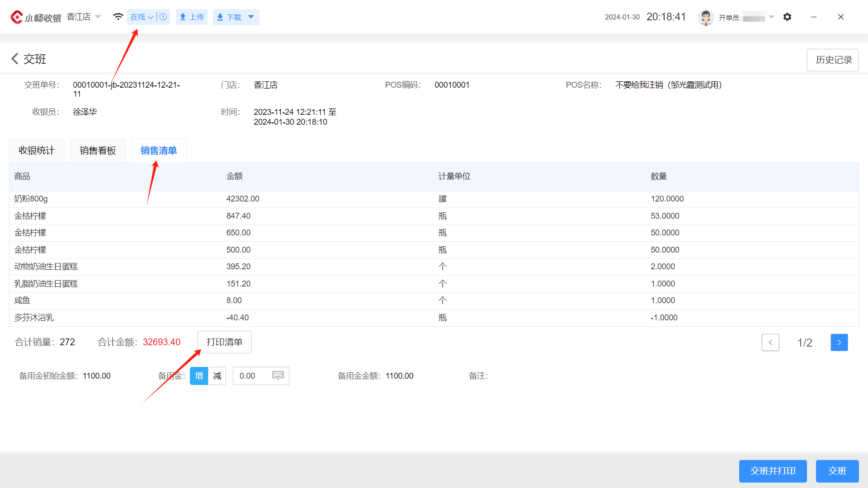
Task: Click the back arrow beside 交班
Action: click(x=15, y=59)
